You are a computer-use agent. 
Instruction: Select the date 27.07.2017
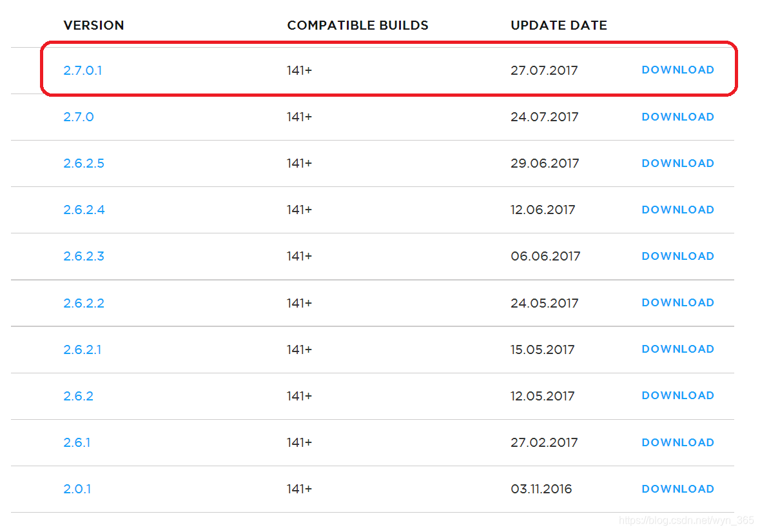click(544, 70)
